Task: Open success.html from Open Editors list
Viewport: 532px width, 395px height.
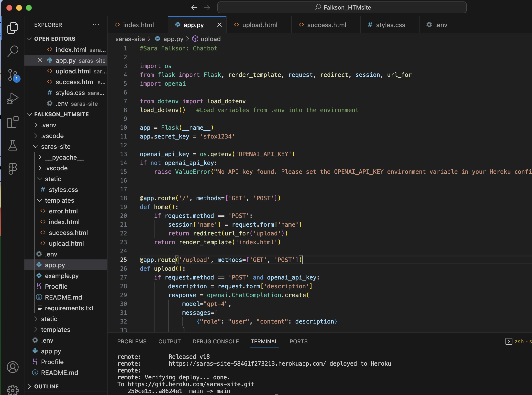Action: click(x=66, y=82)
